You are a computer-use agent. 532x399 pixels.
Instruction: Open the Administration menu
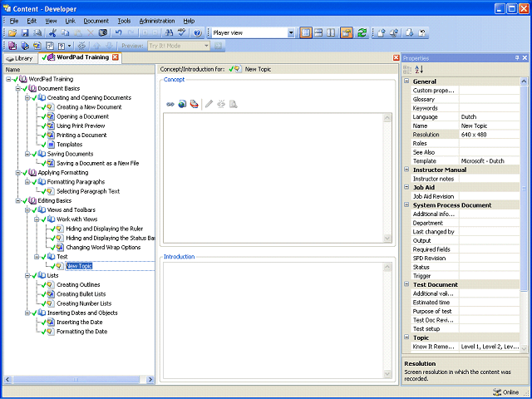pos(157,21)
